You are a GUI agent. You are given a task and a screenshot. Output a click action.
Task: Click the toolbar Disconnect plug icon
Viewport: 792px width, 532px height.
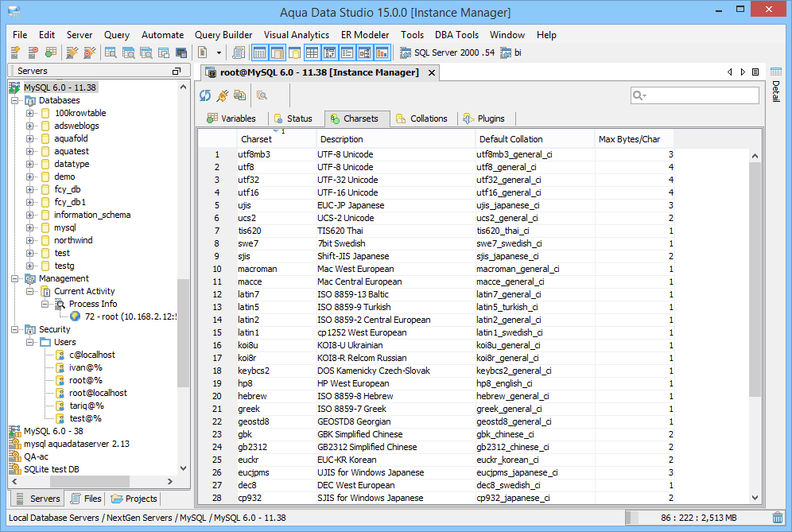(x=90, y=52)
